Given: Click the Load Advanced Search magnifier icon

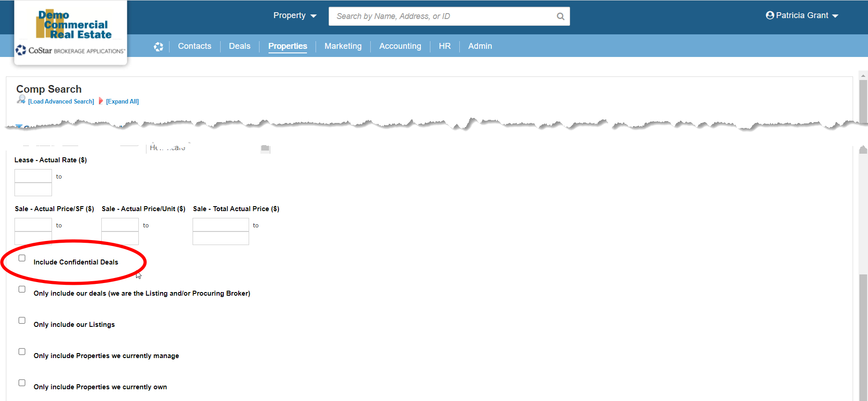Looking at the screenshot, I should click(x=21, y=100).
